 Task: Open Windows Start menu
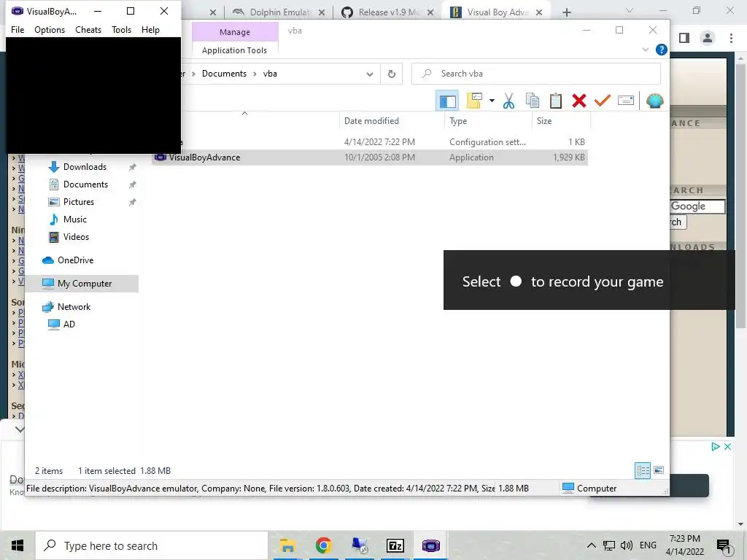click(x=18, y=545)
